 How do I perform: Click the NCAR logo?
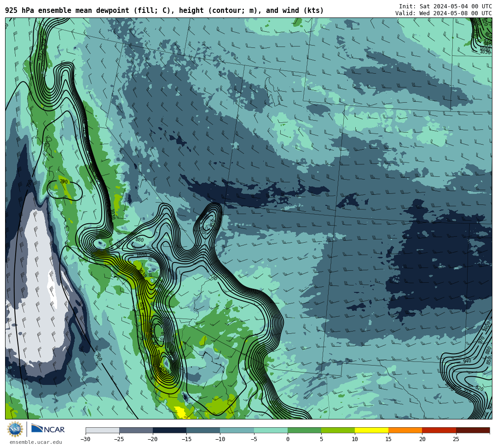pos(48,429)
